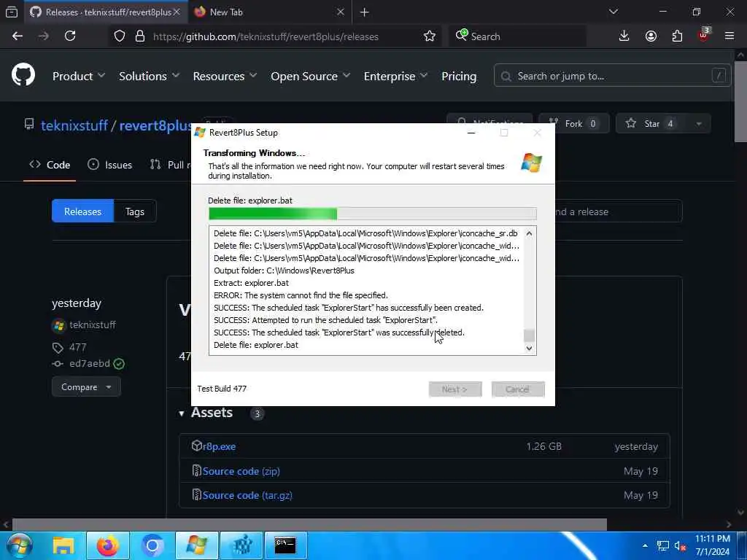Click tracking protection shield icon

point(120,36)
